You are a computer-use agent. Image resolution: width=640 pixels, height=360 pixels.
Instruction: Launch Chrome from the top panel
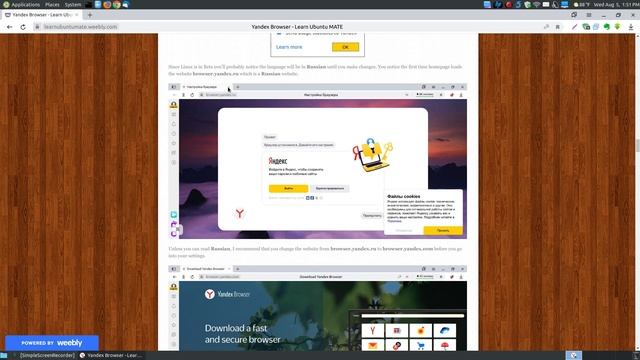point(116,4)
